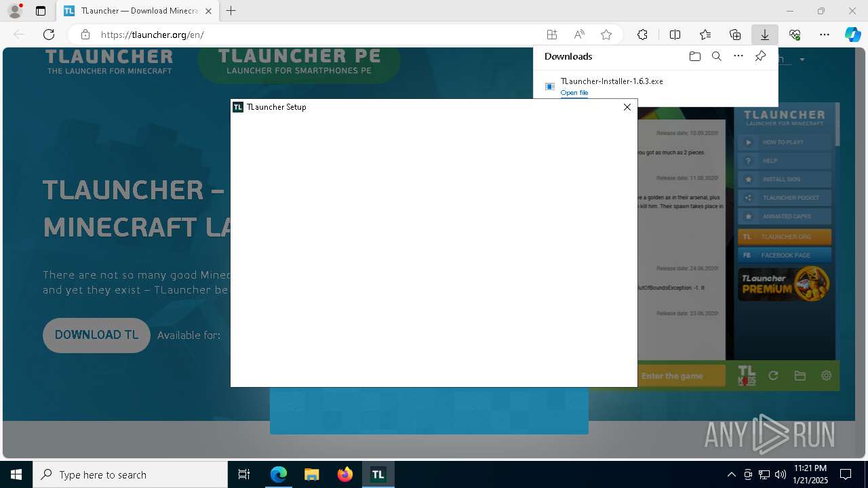Viewport: 868px width, 488px height.
Task: Open Collections icon
Action: pyautogui.click(x=735, y=35)
